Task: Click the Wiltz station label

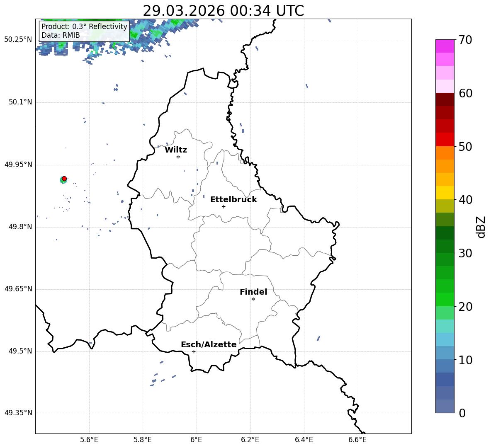Action: pos(176,150)
